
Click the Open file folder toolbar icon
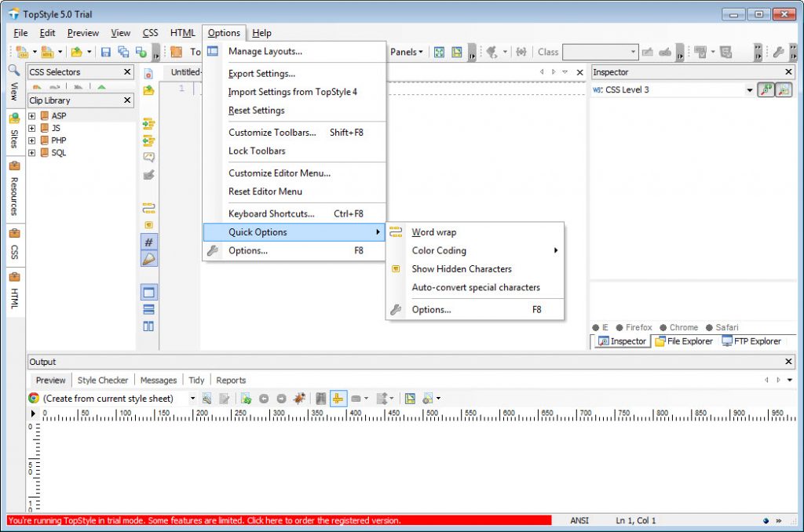[77, 52]
